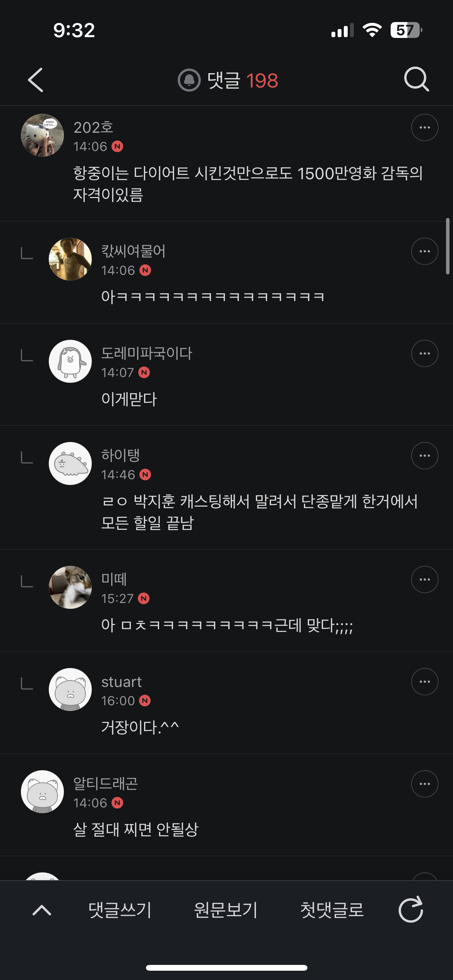Open more options for 도레미파국이다's reply

[424, 354]
